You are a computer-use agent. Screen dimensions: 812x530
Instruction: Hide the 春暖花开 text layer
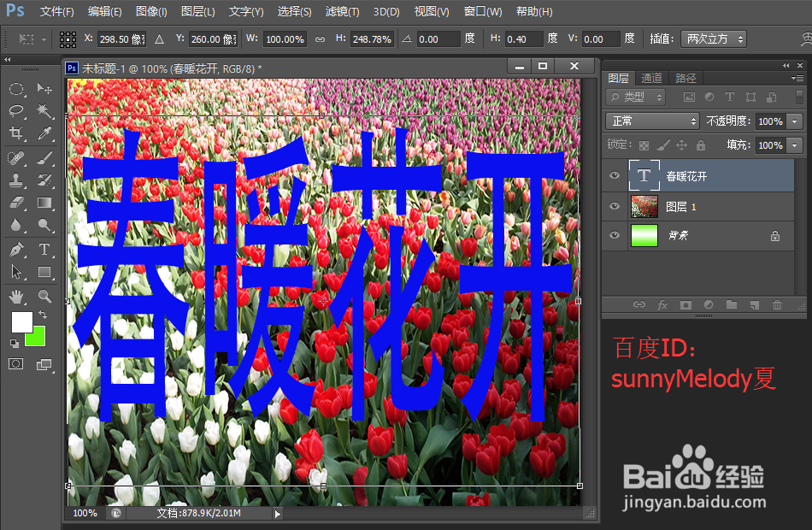click(x=615, y=175)
